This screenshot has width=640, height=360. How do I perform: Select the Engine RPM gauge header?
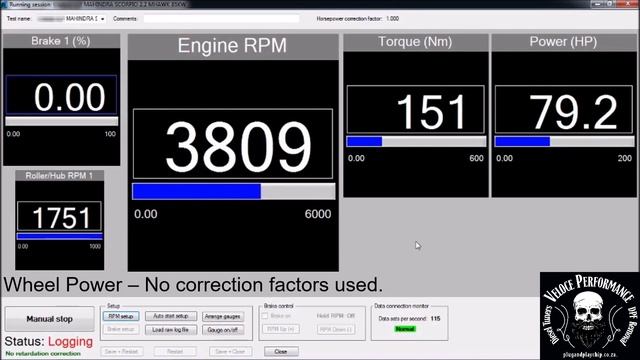click(233, 46)
